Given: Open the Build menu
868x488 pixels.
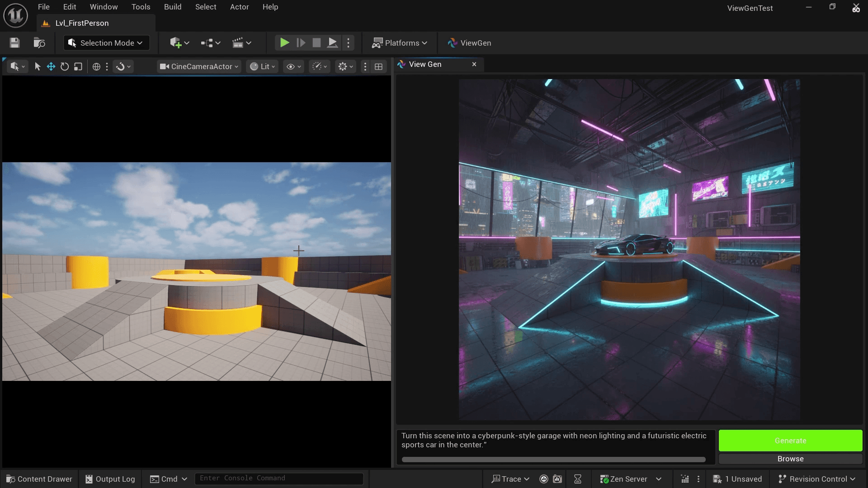Looking at the screenshot, I should (173, 7).
